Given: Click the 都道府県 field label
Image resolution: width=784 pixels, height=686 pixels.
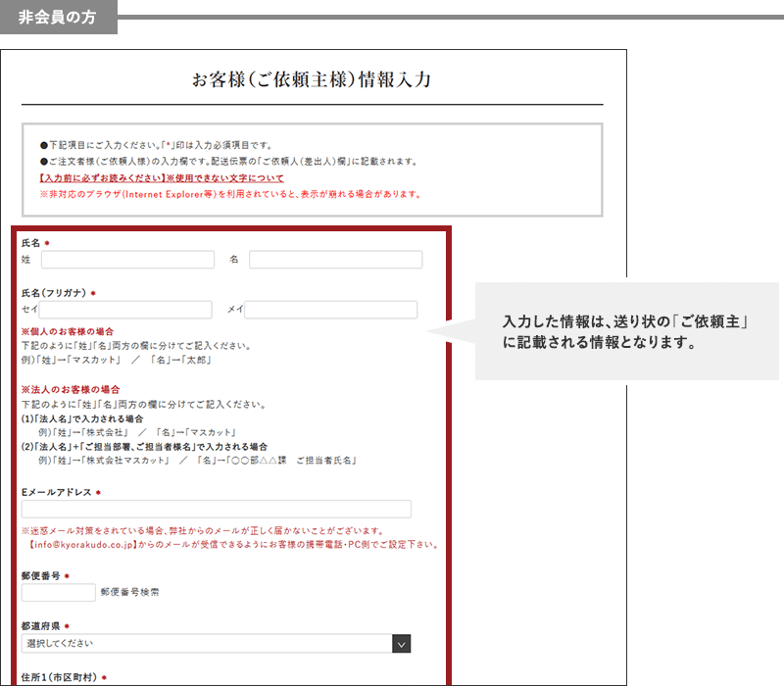Looking at the screenshot, I should coord(41,625).
